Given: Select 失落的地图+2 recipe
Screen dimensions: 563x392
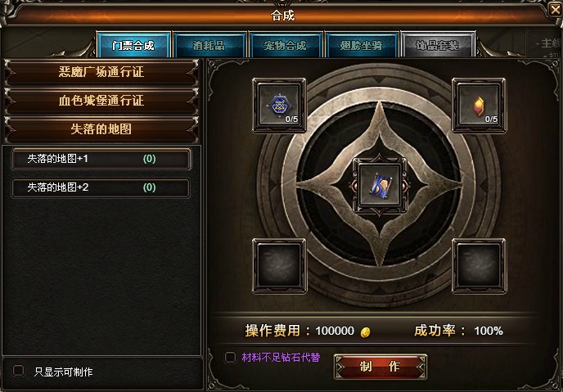Looking at the screenshot, I should click(x=101, y=187).
